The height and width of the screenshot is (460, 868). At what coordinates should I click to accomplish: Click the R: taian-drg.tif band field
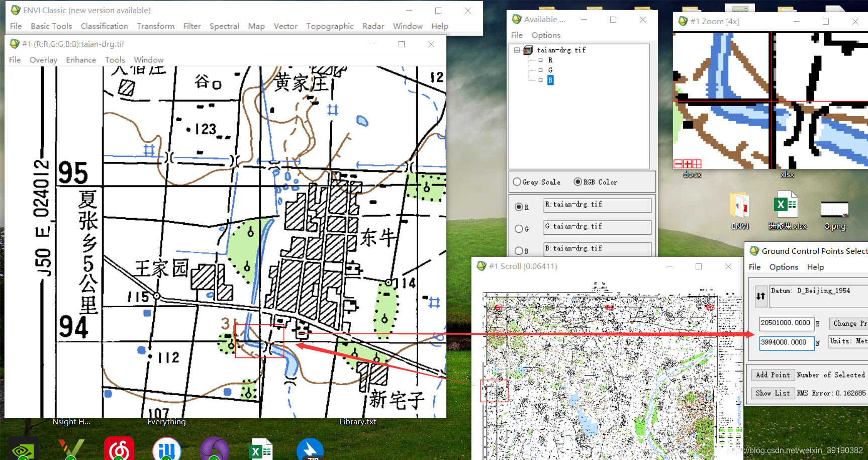(598, 205)
